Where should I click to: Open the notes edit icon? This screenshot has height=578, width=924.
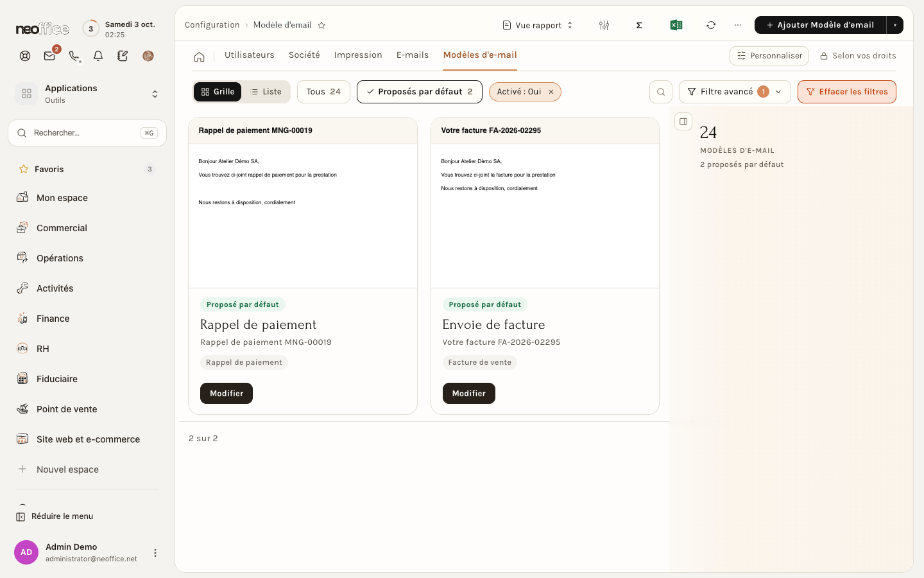(123, 56)
